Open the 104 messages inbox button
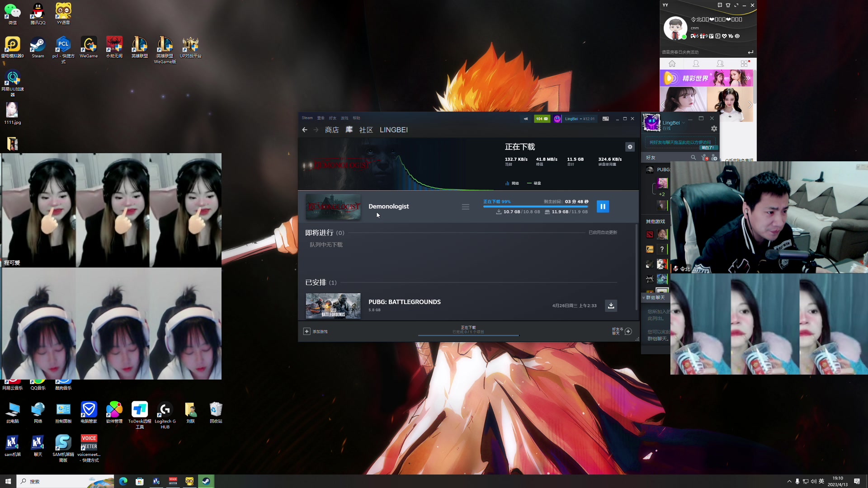Image resolution: width=868 pixels, height=488 pixels. [542, 119]
